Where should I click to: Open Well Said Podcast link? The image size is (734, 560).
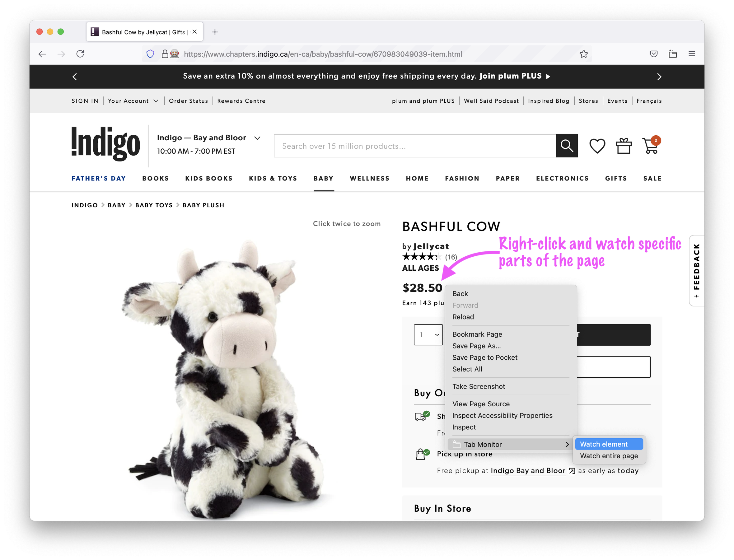[491, 101]
